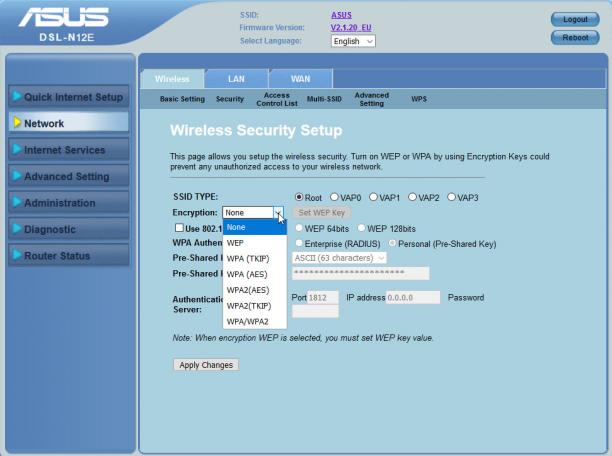The height and width of the screenshot is (456, 612).
Task: Open the Diagnostic menu
Action: click(x=69, y=229)
